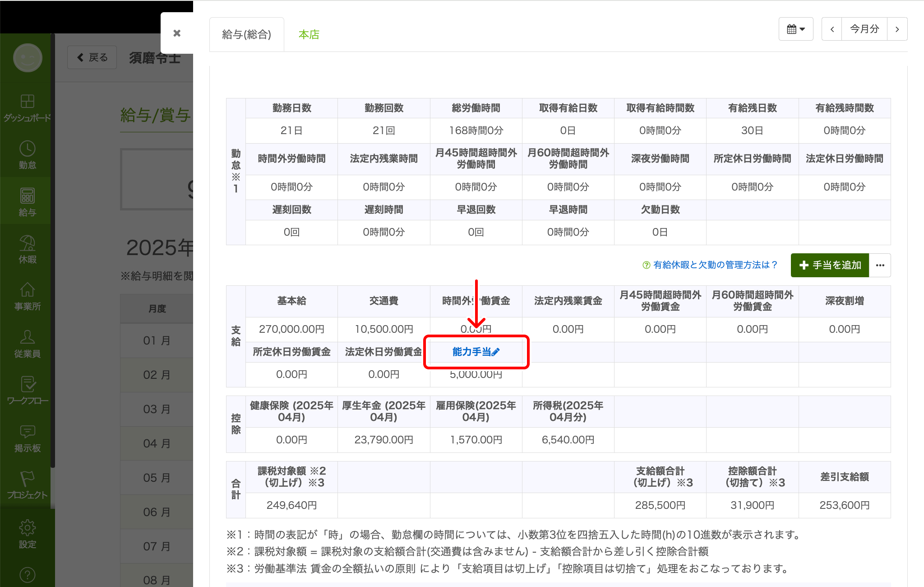Click the 戻る back button
924x587 pixels.
click(x=92, y=57)
